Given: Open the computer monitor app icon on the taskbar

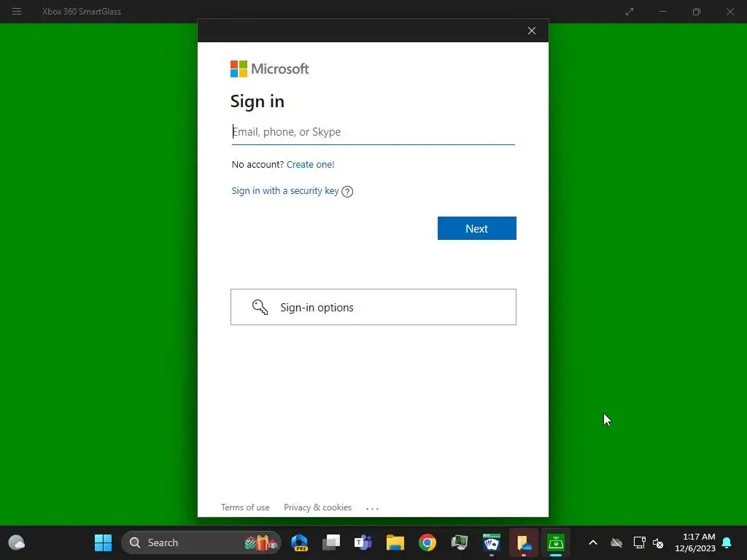Looking at the screenshot, I should coord(460,542).
